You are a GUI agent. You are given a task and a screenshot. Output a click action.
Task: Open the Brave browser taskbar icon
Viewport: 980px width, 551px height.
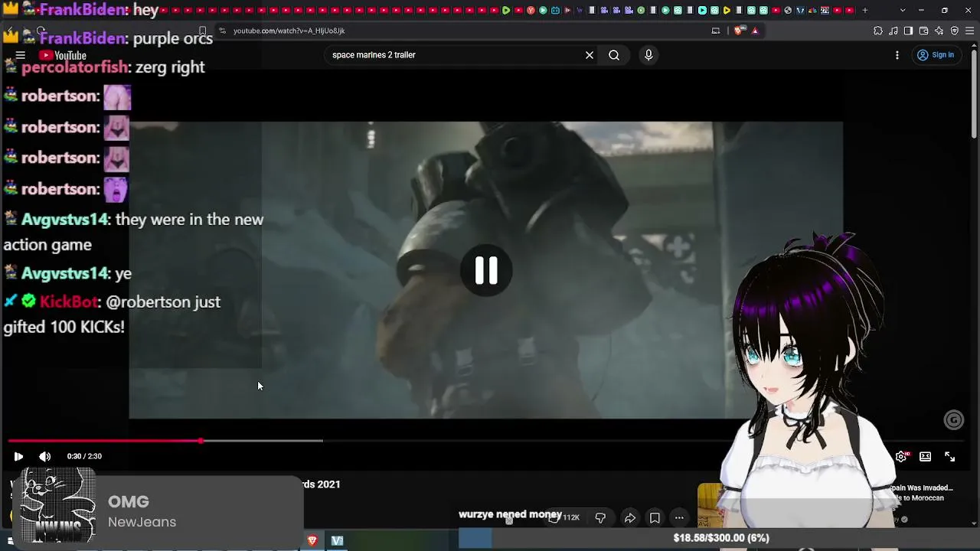pyautogui.click(x=312, y=541)
